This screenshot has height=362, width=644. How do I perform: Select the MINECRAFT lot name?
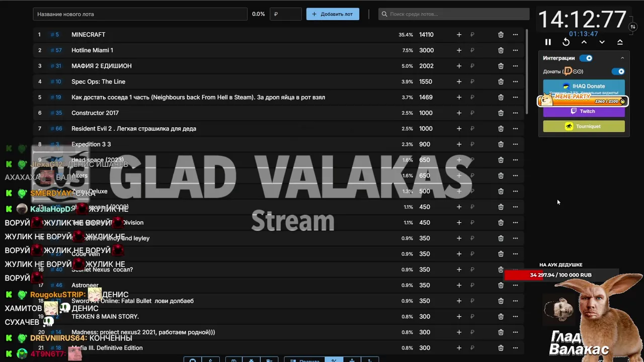click(88, 35)
